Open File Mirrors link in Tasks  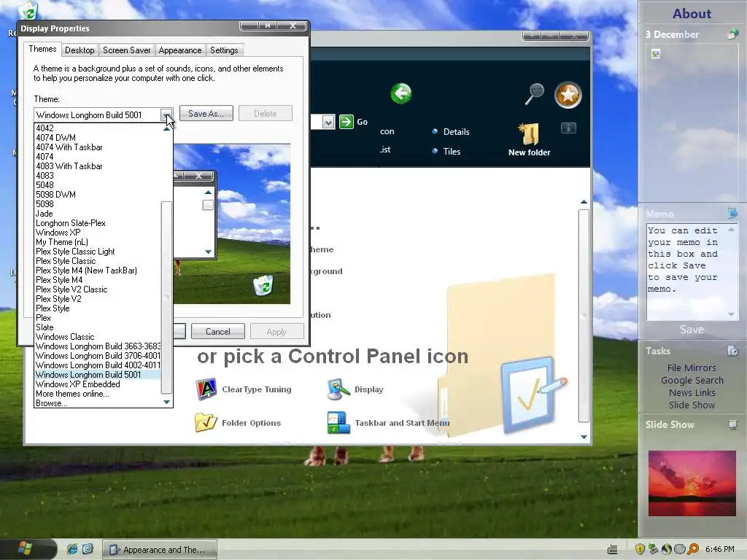[692, 367]
